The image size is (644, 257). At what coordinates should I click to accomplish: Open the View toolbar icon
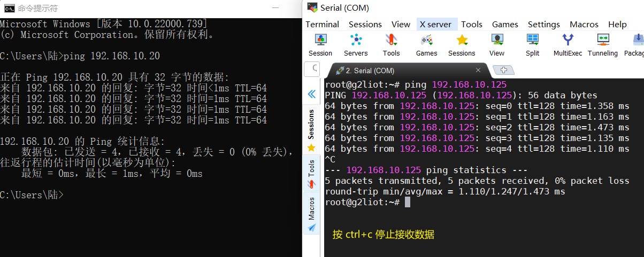tap(497, 45)
